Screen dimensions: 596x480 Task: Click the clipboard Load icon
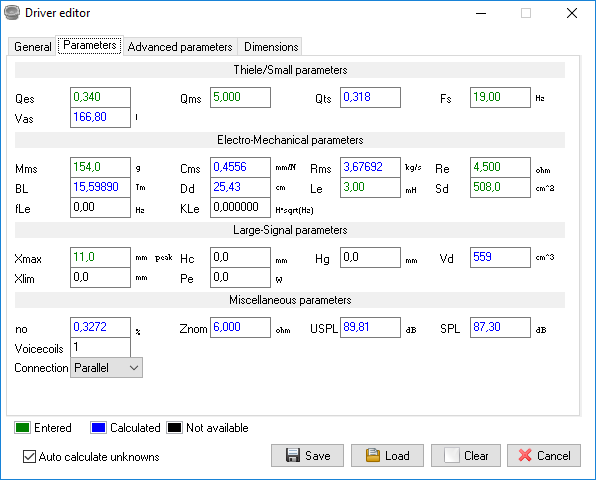coord(372,455)
